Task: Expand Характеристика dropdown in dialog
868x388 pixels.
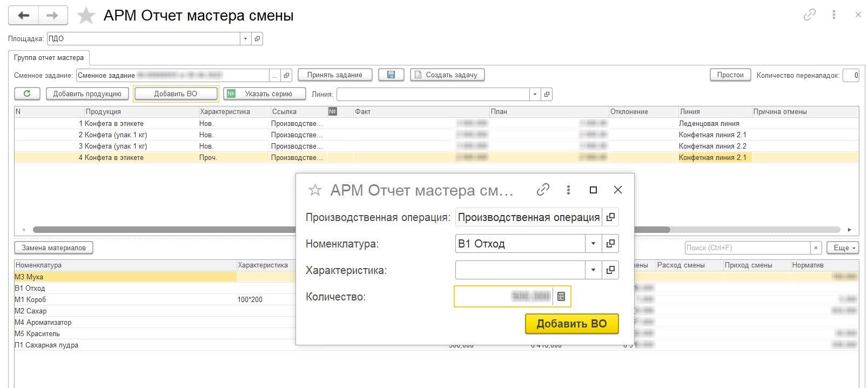Action: coord(593,270)
